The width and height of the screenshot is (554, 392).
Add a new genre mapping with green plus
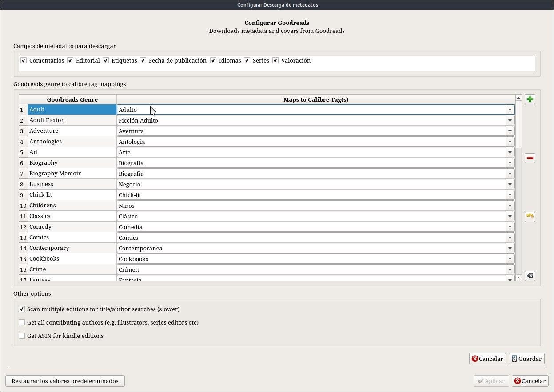click(x=530, y=99)
